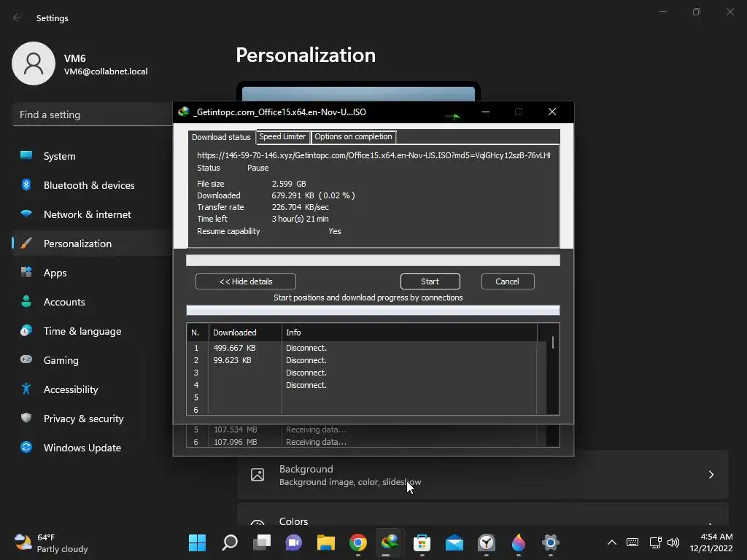
Task: Click the Downloaded column header
Action: (245, 332)
